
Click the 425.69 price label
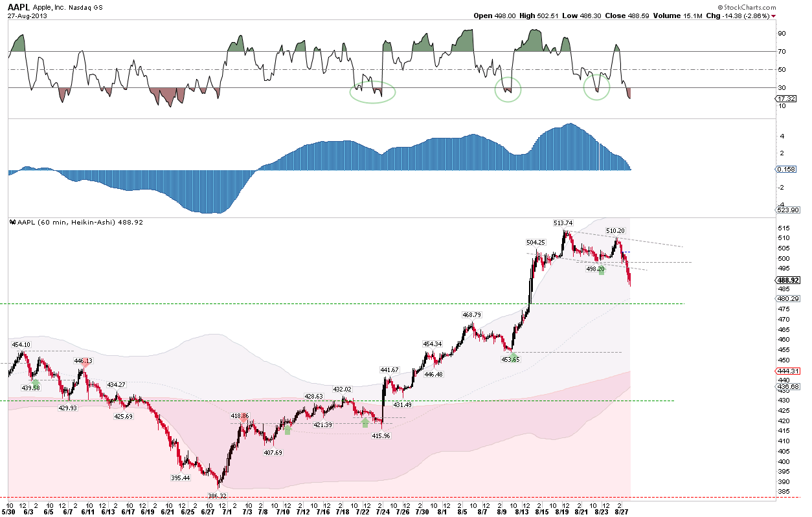[x=124, y=416]
